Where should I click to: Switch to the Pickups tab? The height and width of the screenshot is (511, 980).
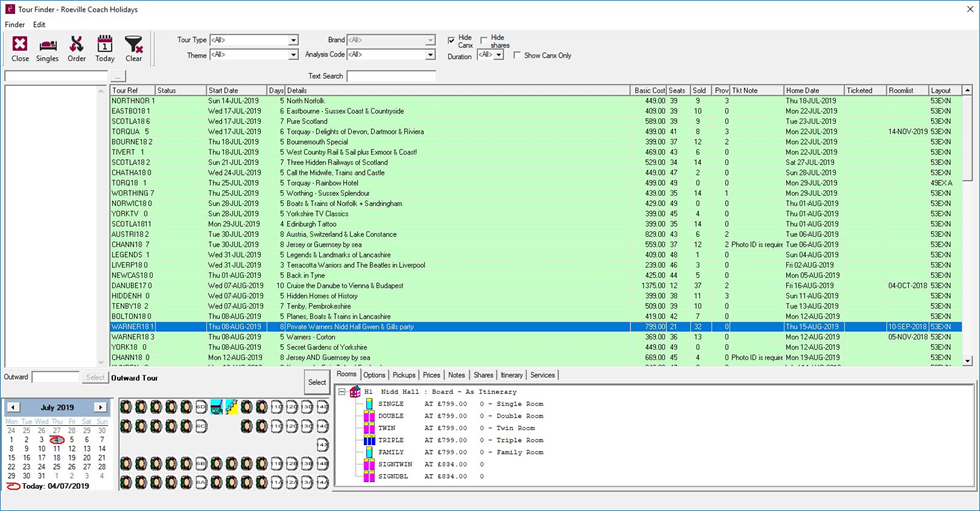(404, 375)
